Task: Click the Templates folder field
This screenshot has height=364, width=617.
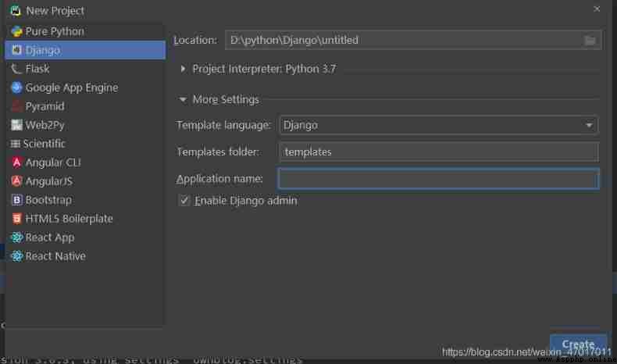Action: point(439,152)
